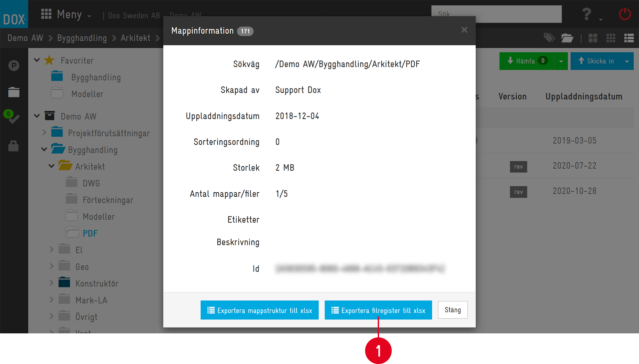Click the Favoriter star icon
The width and height of the screenshot is (639, 364).
coord(49,60)
